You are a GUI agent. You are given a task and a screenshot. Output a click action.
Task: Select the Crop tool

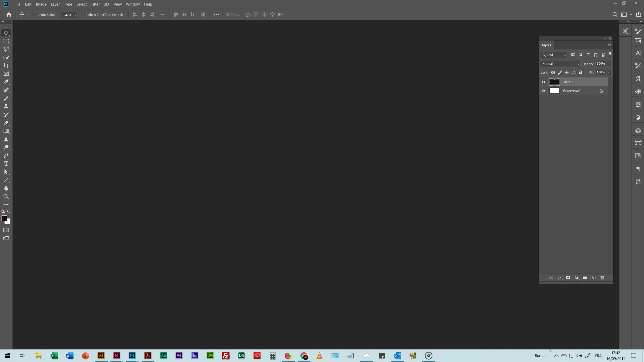(x=6, y=66)
